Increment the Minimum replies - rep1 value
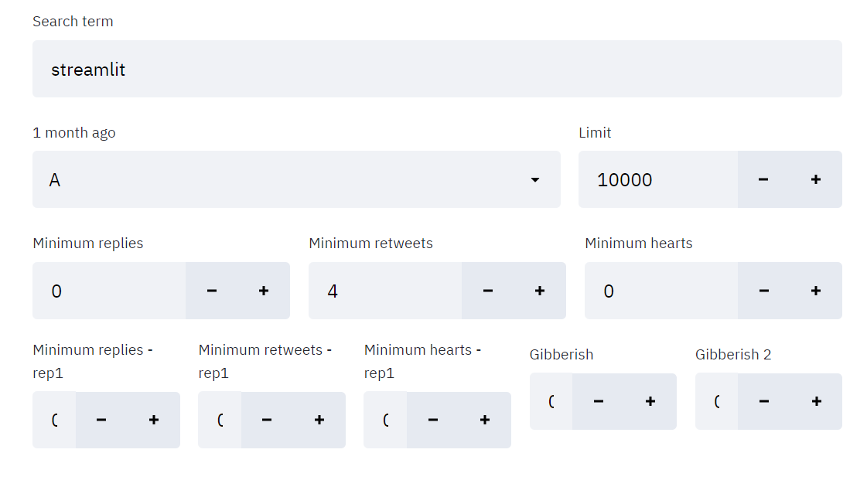 [152, 420]
